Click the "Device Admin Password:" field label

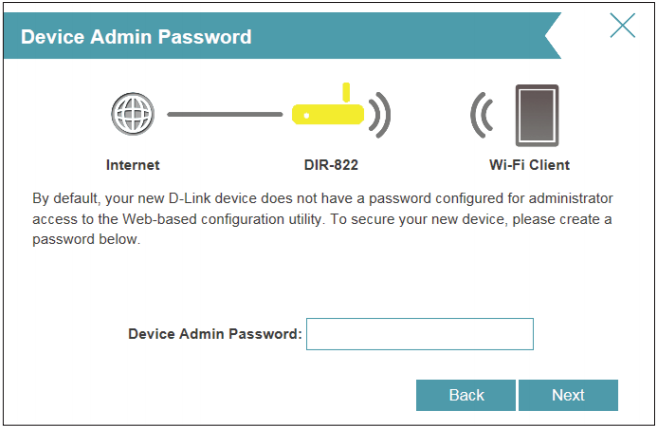tap(215, 334)
